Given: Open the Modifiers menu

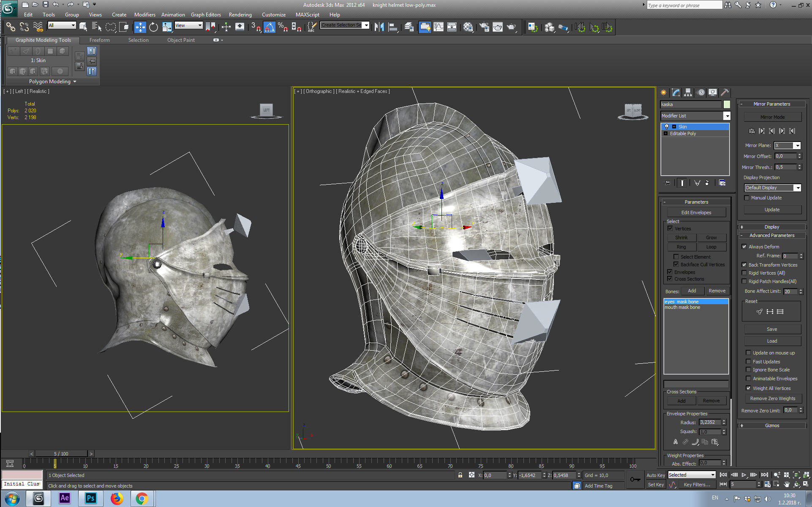Looking at the screenshot, I should [x=145, y=14].
